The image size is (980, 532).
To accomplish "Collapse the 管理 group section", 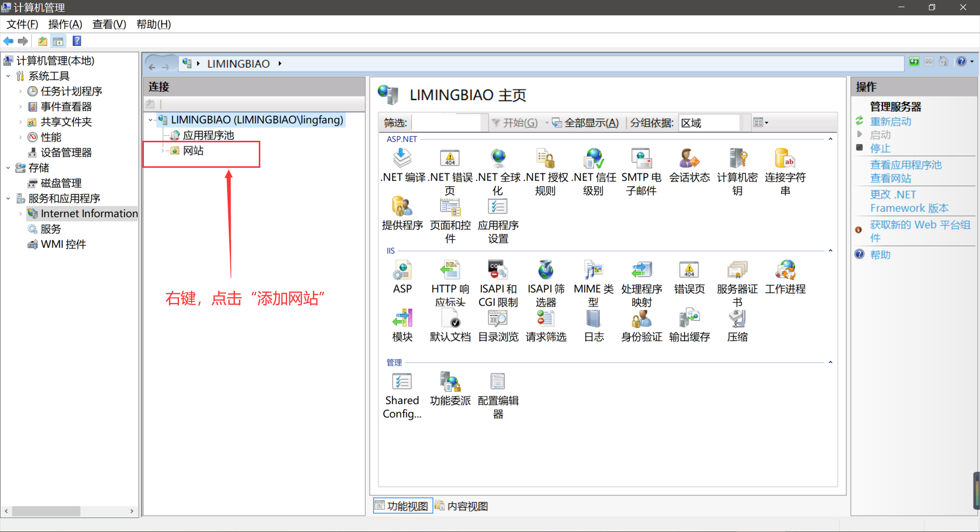I will (830, 362).
